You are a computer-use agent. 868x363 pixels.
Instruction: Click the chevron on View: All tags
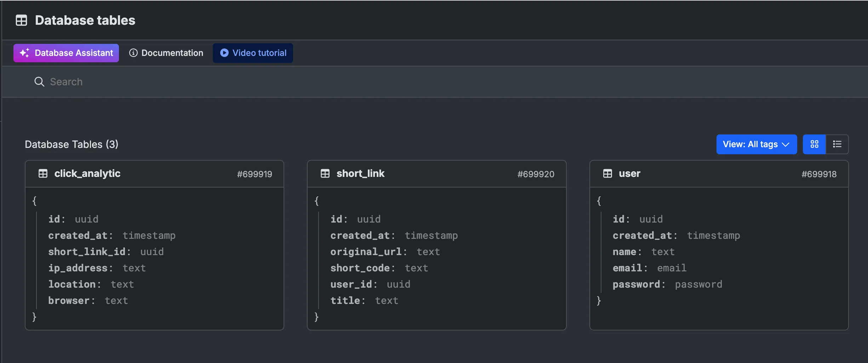(786, 144)
